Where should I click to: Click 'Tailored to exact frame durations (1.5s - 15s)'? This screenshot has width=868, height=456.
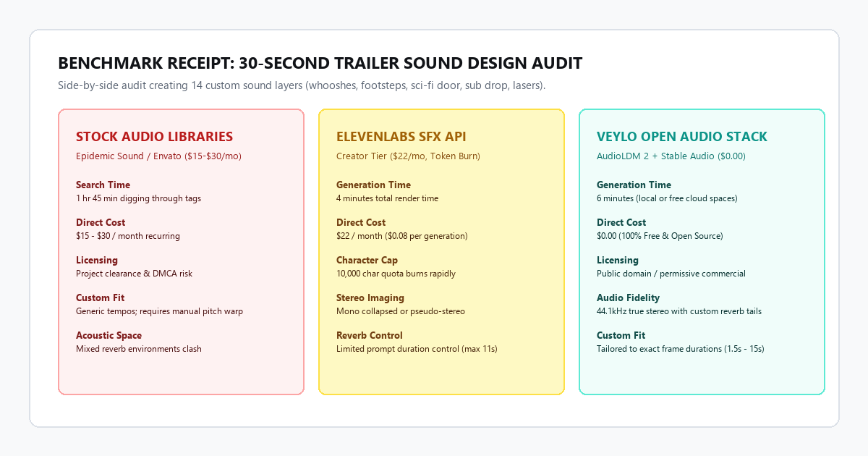pyautogui.click(x=681, y=349)
